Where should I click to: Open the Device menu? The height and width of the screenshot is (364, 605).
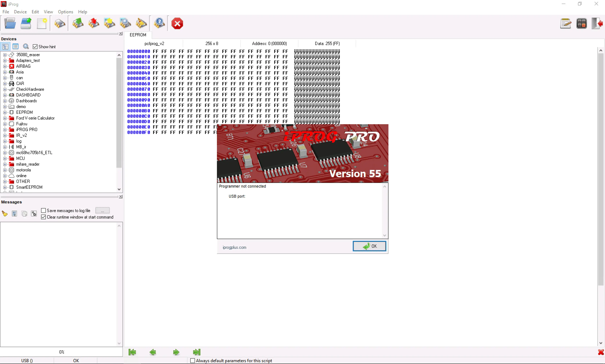(x=20, y=12)
